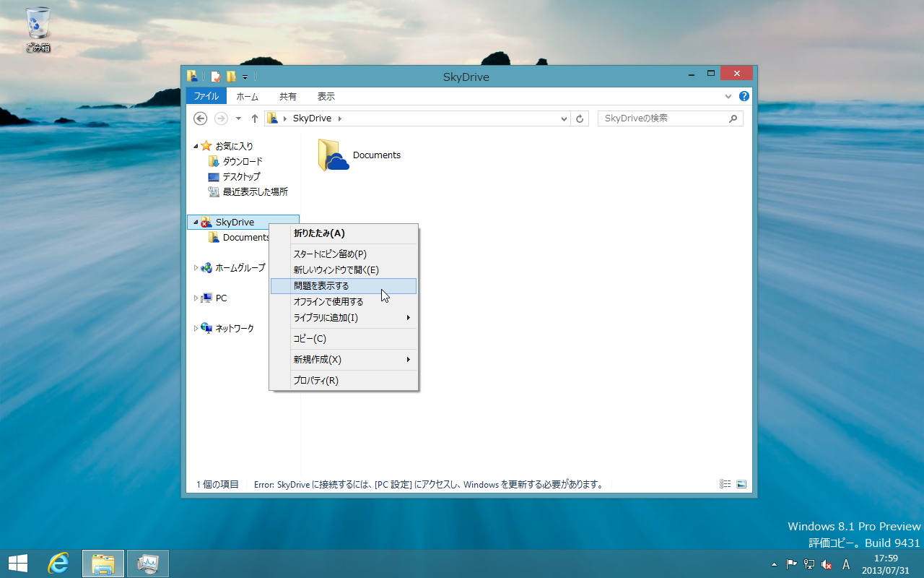Click the monitor app button on the taskbar
The width and height of the screenshot is (924, 578).
pos(148,564)
